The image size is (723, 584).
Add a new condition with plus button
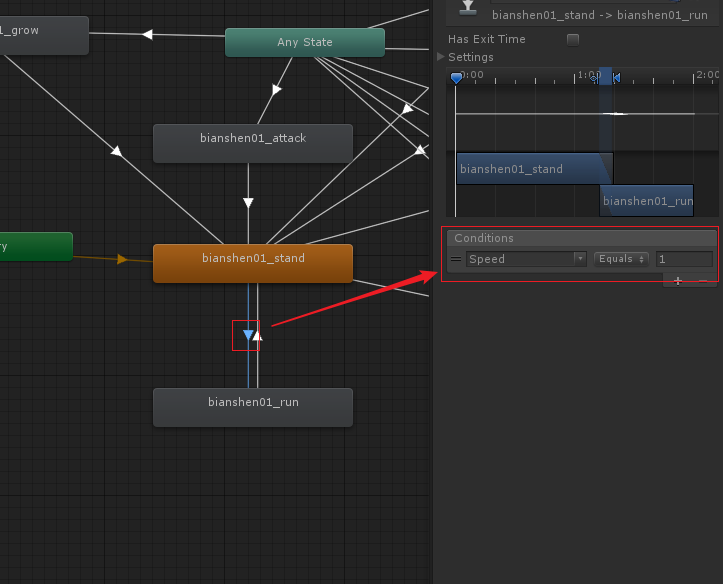(677, 281)
